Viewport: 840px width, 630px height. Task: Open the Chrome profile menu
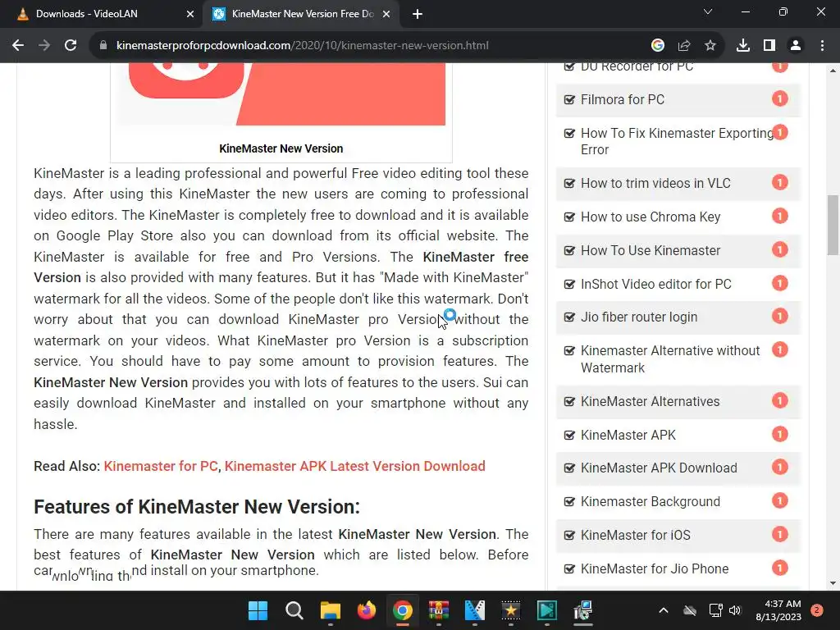point(796,46)
